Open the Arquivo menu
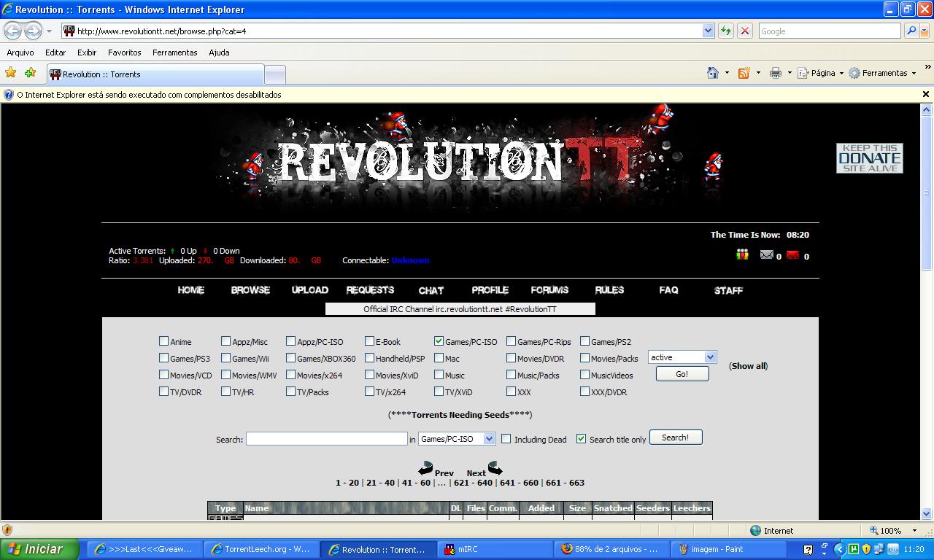The image size is (934, 560). [x=20, y=52]
